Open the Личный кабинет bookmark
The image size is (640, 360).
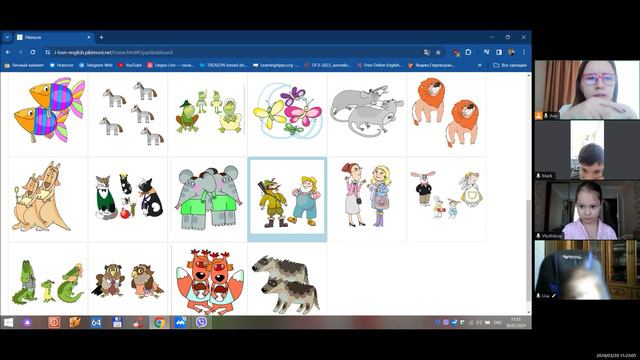coord(24,65)
